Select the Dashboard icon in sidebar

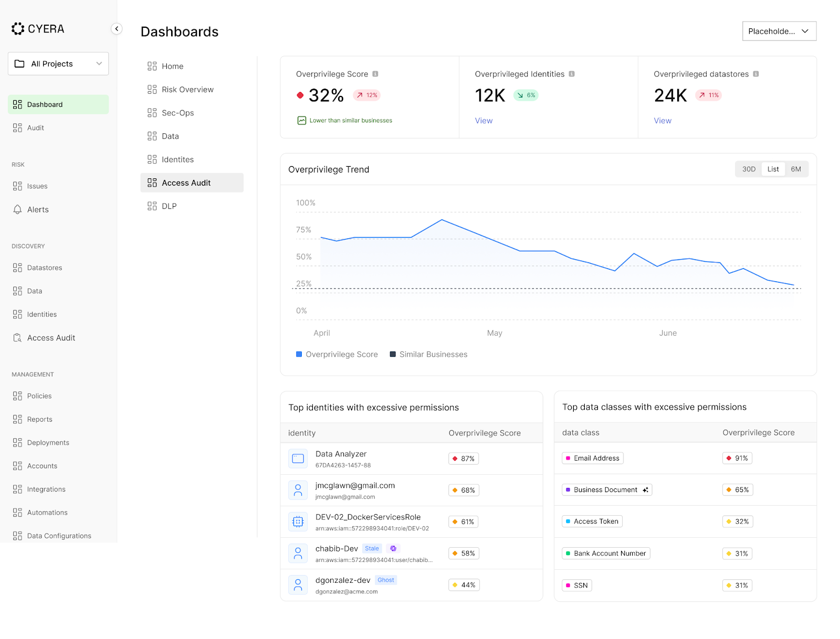point(16,104)
